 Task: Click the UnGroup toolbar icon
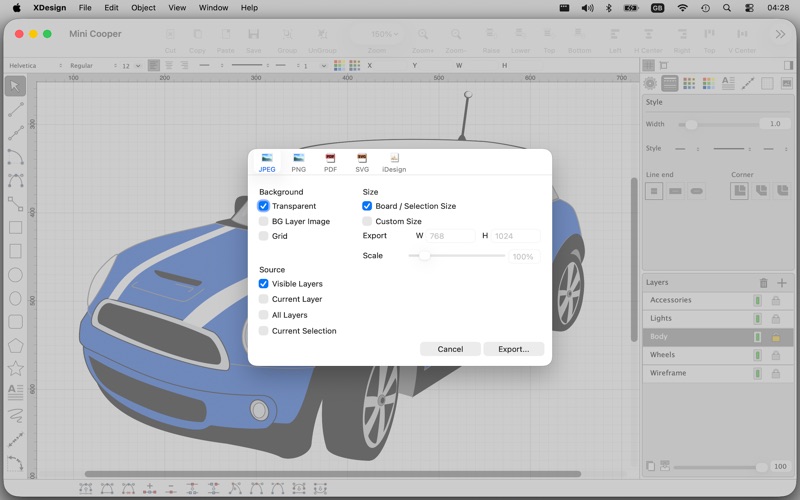[322, 35]
